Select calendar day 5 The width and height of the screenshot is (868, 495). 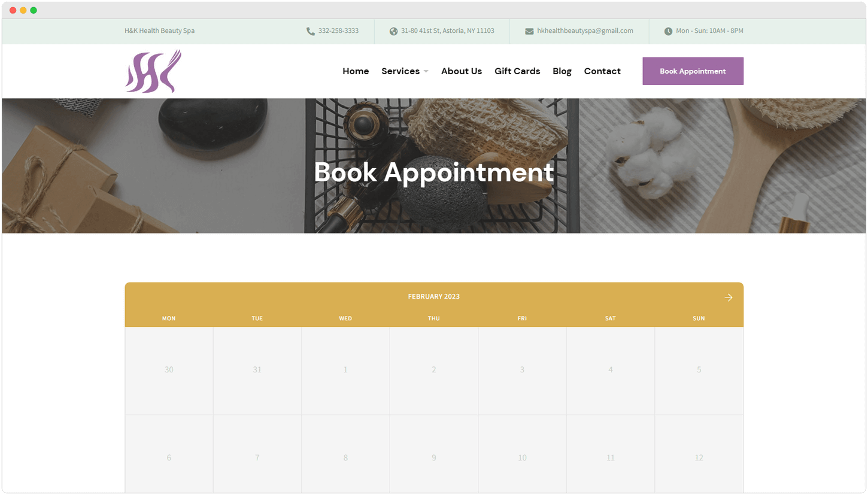coord(699,370)
